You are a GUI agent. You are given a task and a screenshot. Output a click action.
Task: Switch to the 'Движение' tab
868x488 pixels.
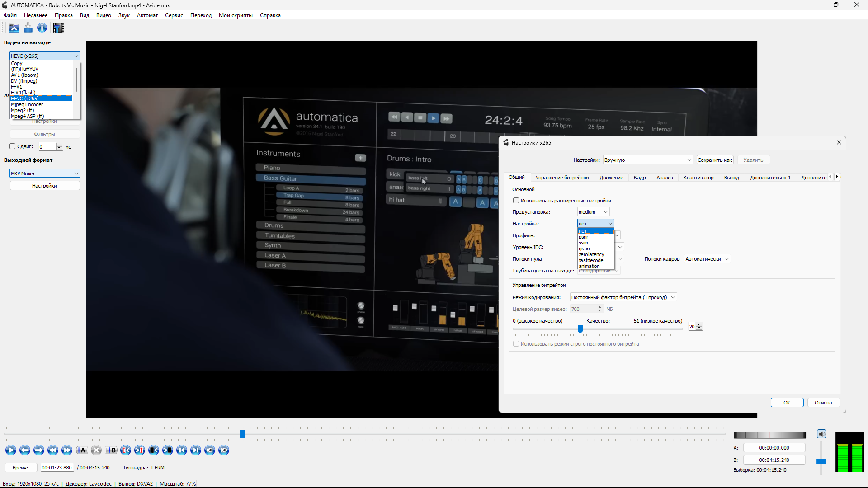pos(611,178)
